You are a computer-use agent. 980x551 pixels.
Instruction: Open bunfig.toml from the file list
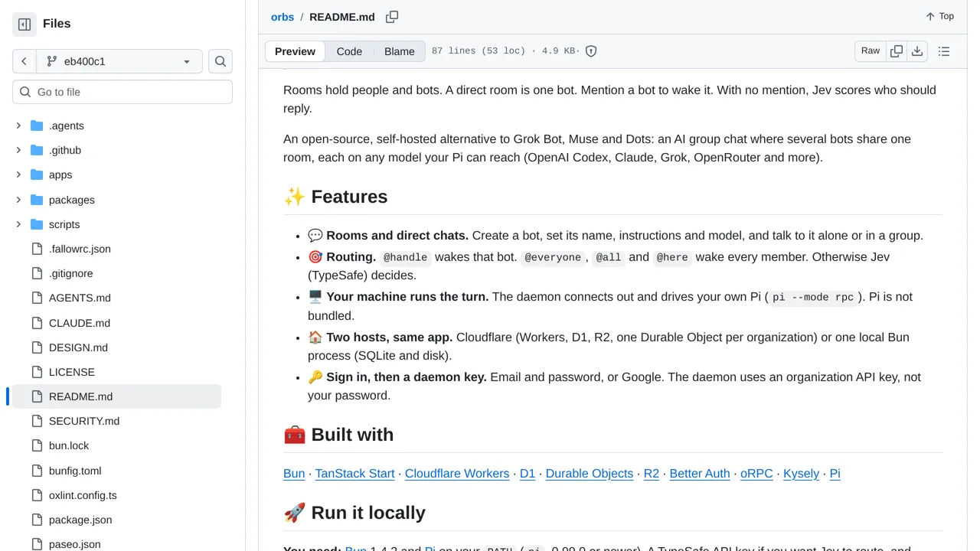(75, 471)
